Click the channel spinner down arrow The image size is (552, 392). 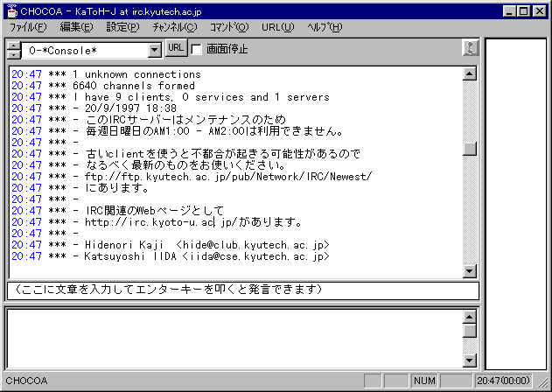pos(11,53)
